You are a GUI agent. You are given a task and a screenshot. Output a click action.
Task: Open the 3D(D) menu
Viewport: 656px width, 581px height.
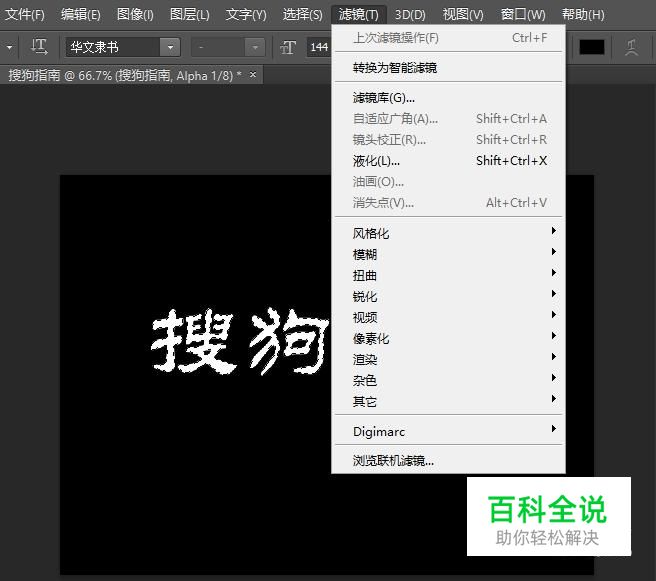(x=410, y=15)
